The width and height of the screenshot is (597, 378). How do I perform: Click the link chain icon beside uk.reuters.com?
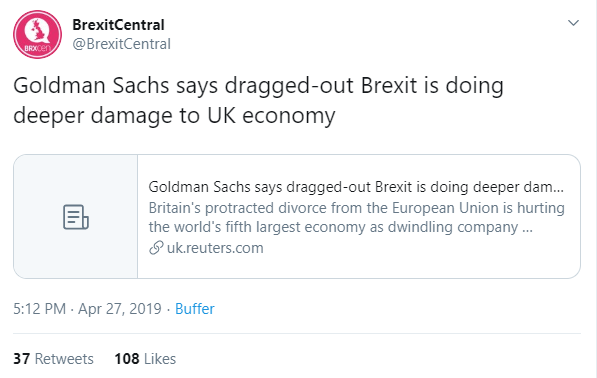click(156, 248)
